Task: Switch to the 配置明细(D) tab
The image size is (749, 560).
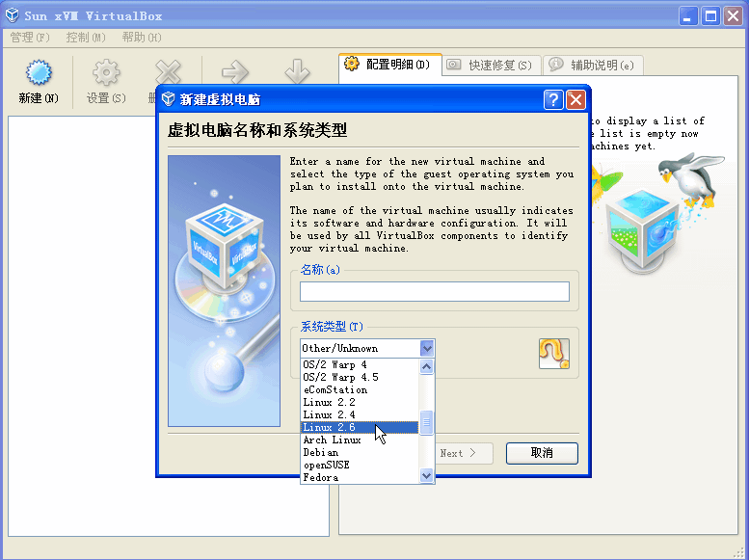Action: coord(389,65)
